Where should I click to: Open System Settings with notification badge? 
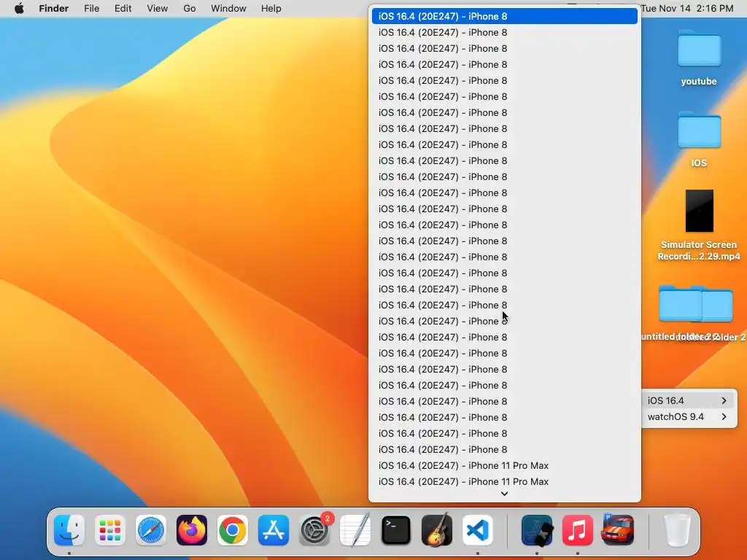(314, 530)
